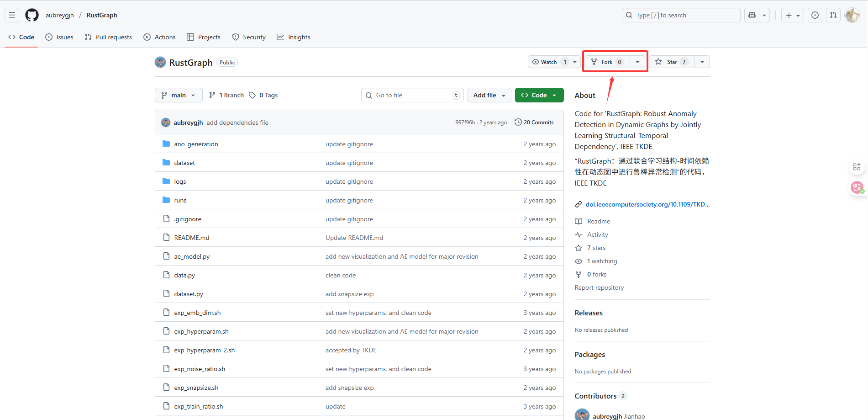View the 1 watching list
Viewport: 868px width, 420px height.
click(x=602, y=261)
